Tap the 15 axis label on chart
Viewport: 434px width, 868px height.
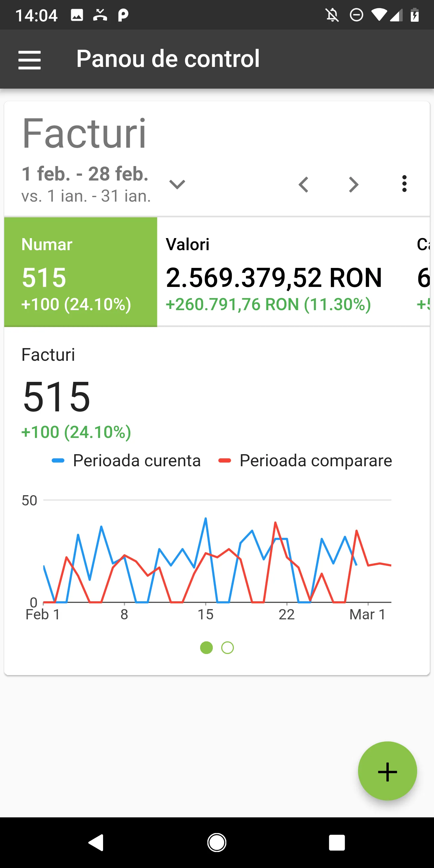206,614
